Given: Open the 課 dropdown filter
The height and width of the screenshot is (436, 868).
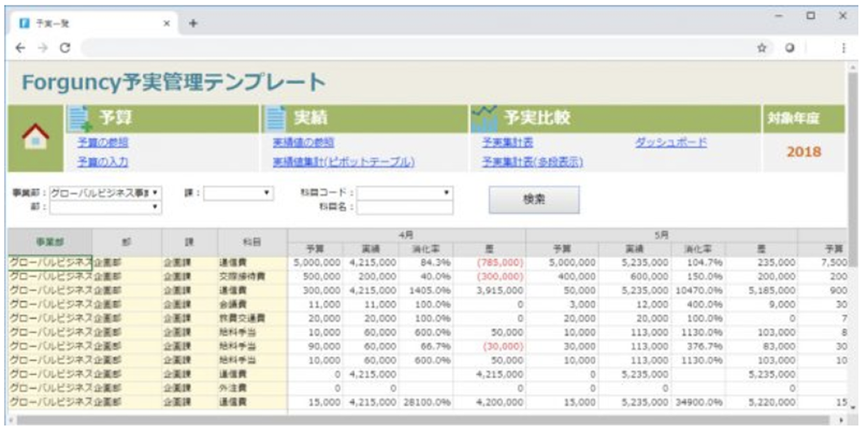Looking at the screenshot, I should click(x=238, y=193).
